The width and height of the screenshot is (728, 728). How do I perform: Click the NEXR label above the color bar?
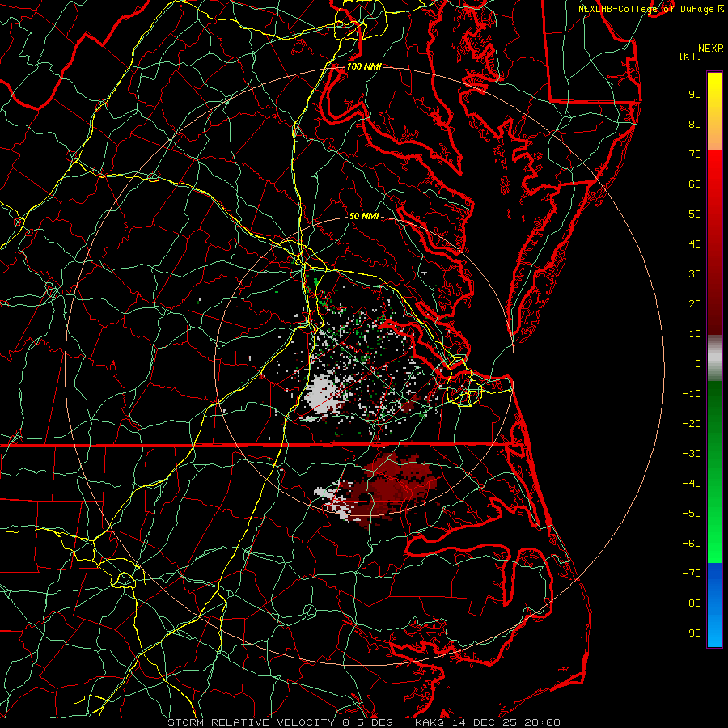pyautogui.click(x=711, y=49)
